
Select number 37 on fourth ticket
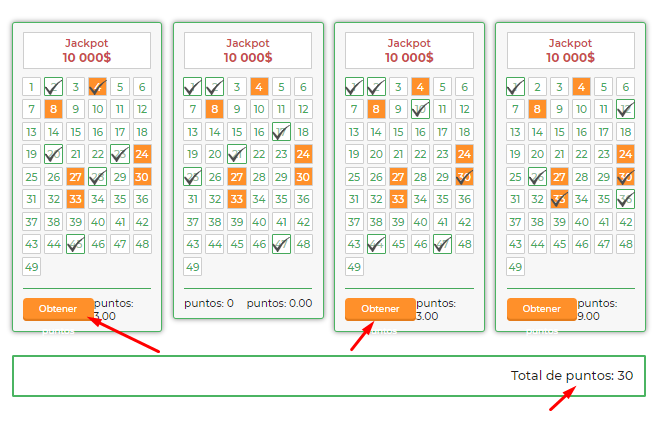pyautogui.click(x=515, y=222)
